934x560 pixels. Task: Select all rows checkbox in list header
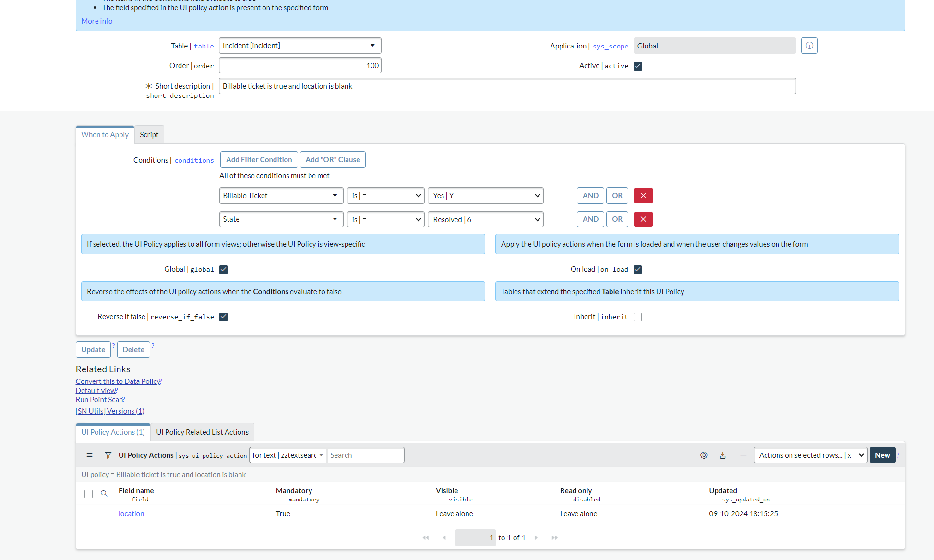(x=88, y=494)
